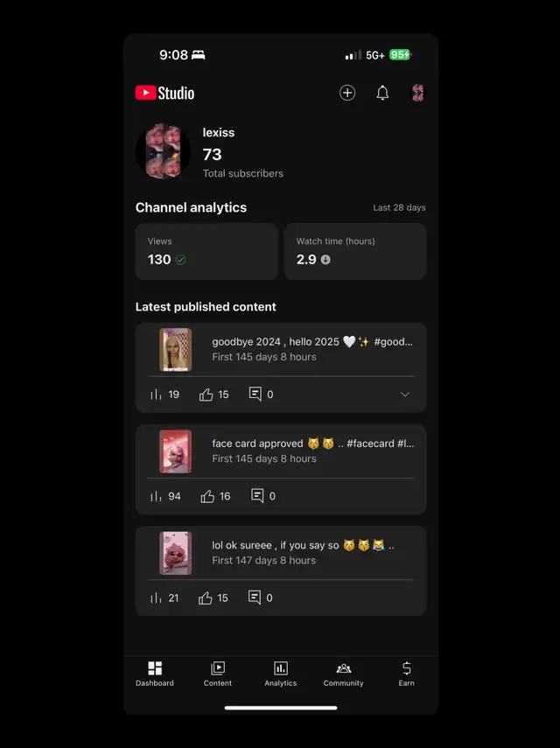
Task: Open the Earn tab
Action: (406, 674)
